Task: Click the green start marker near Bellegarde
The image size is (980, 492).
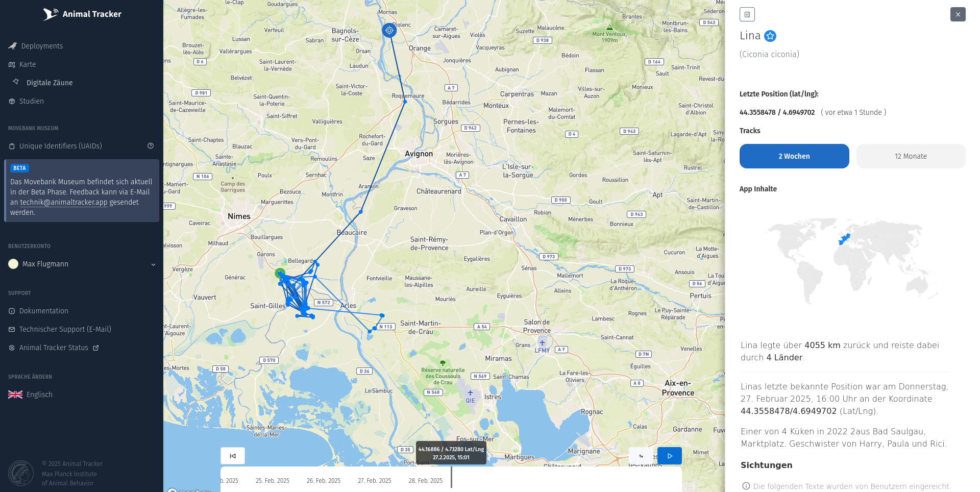Action: 280,273
